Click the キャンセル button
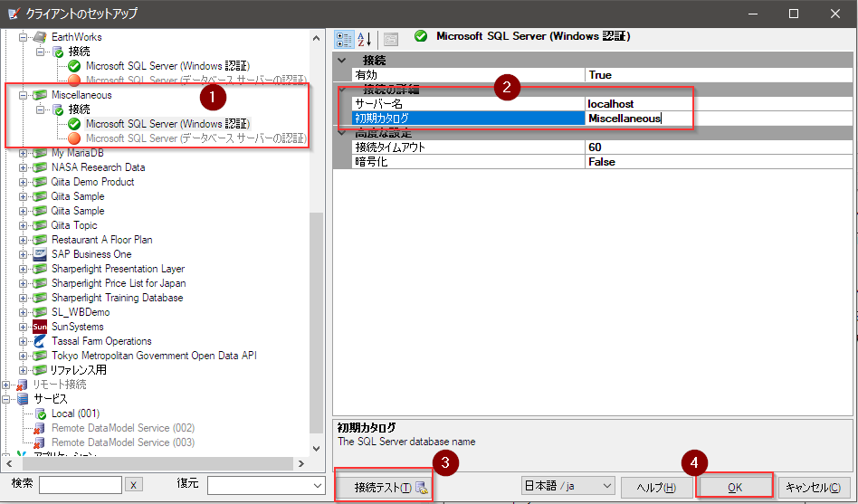858x504 pixels. click(x=813, y=487)
